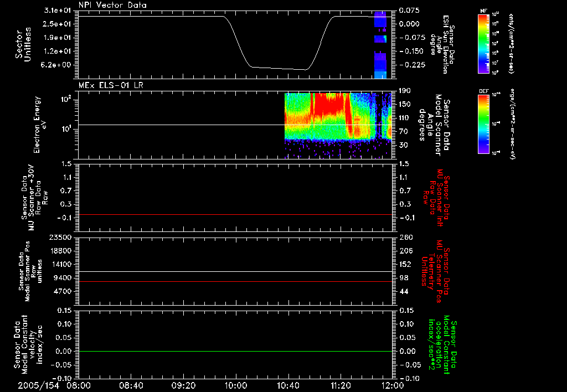Click the -0.150 sun elevation tick value
The width and height of the screenshot is (567, 392).
coord(412,51)
